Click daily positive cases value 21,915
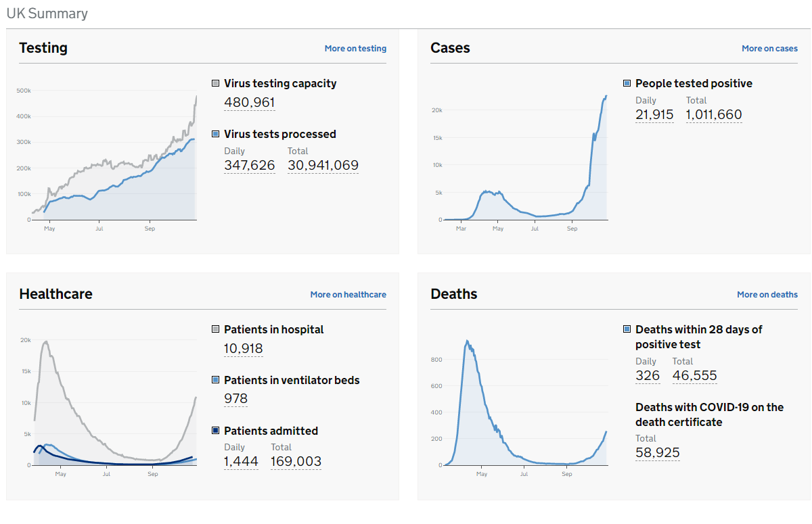This screenshot has height=524, width=812. [654, 115]
